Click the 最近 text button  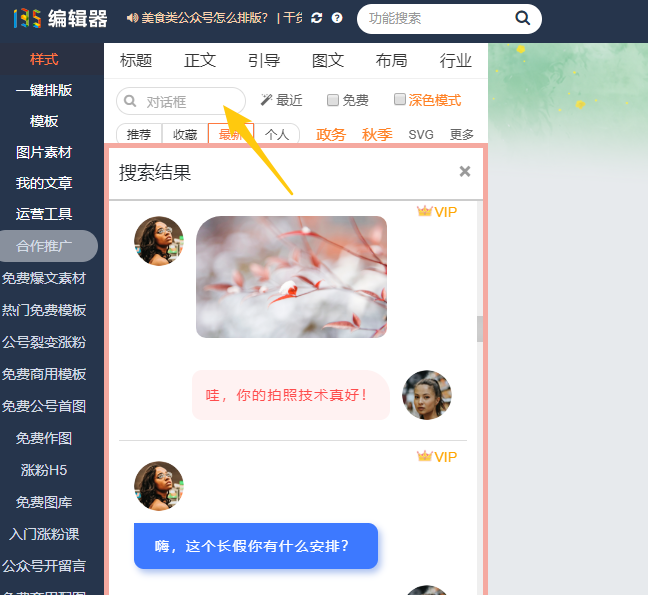point(289,100)
